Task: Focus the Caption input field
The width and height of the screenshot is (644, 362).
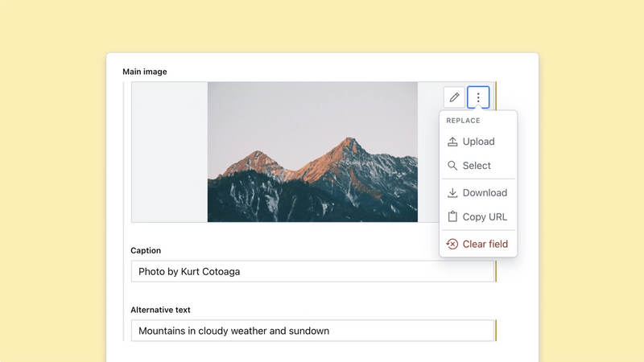Action: coord(312,271)
